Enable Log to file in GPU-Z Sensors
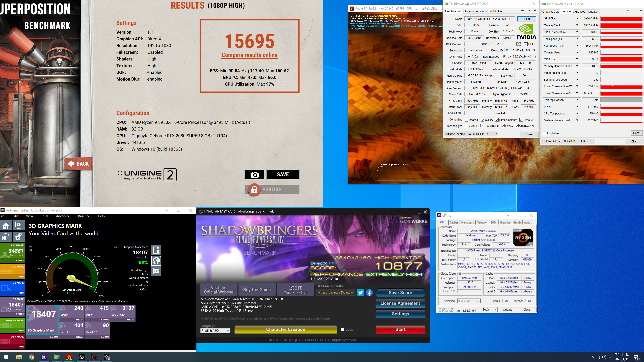644x362 pixels. point(545,133)
